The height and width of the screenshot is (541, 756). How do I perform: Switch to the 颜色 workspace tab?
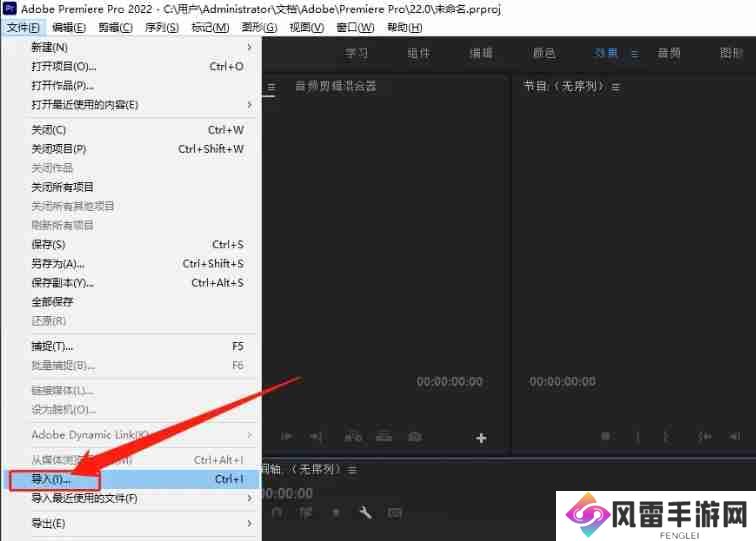pyautogui.click(x=544, y=53)
